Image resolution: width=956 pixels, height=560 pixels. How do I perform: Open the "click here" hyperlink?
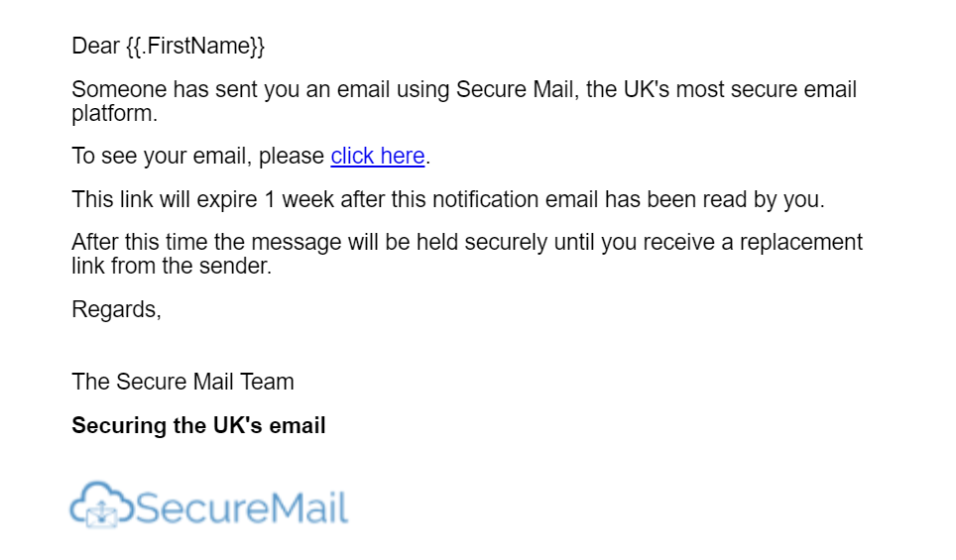coord(378,156)
